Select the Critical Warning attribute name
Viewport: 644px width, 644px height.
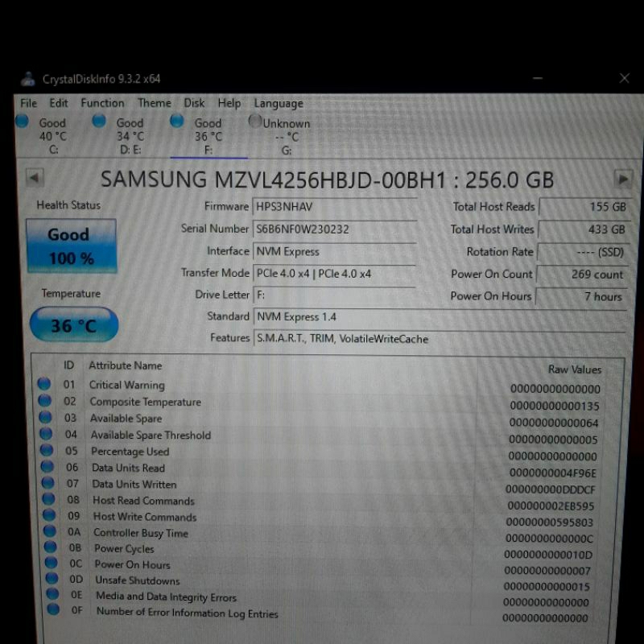point(127,385)
